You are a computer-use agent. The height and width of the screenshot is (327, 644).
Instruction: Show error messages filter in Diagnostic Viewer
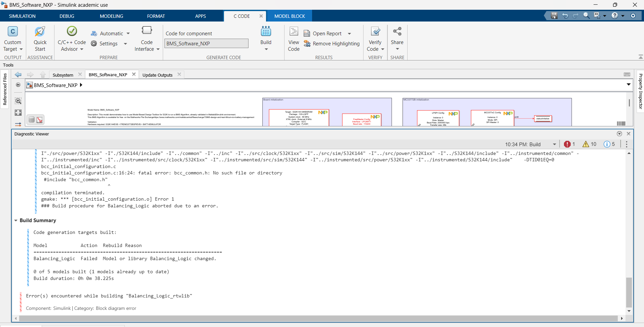click(569, 144)
